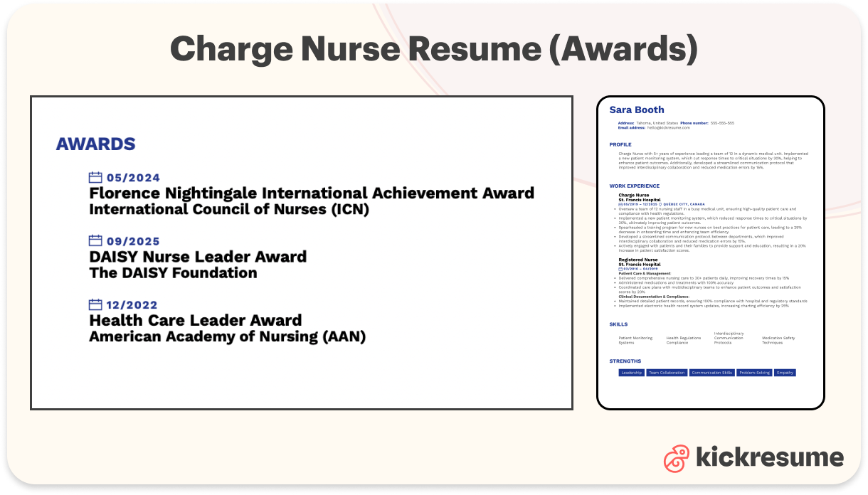Select the calendar icon beside Registered Nurse dates

(620, 267)
